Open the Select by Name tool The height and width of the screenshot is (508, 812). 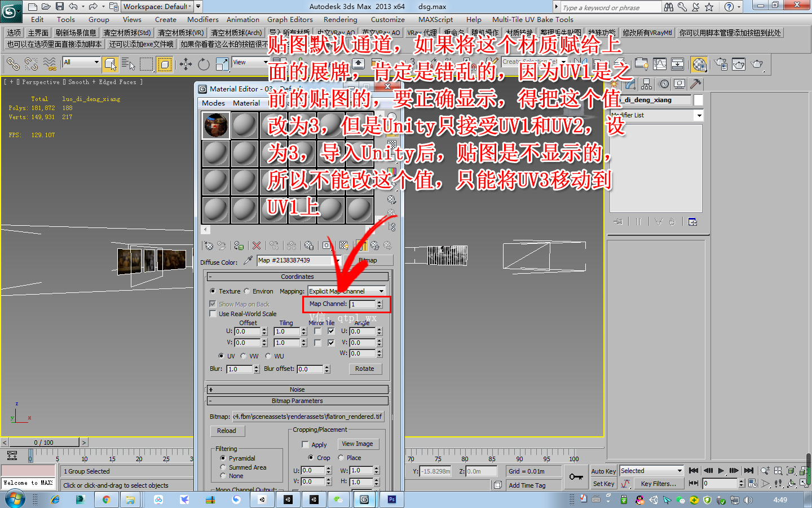[x=128, y=64]
